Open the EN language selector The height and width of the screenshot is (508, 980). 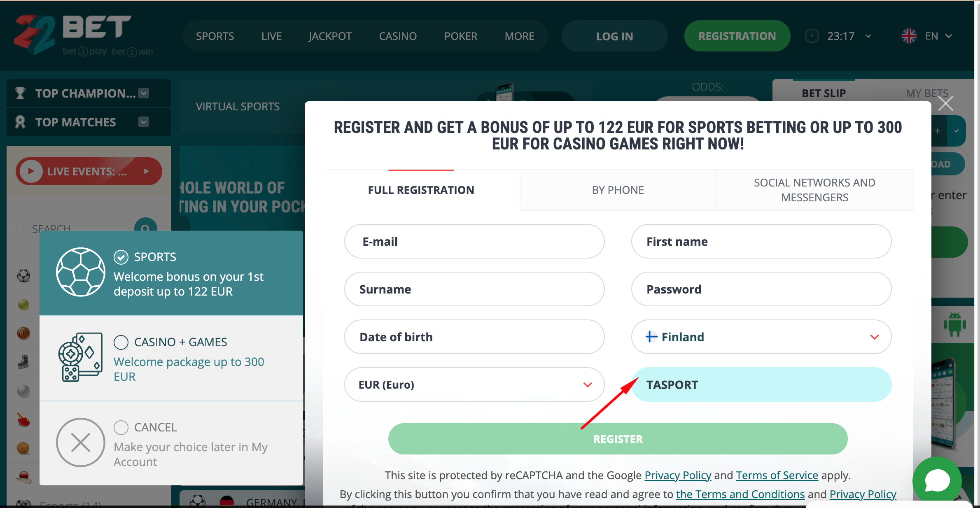(x=927, y=36)
